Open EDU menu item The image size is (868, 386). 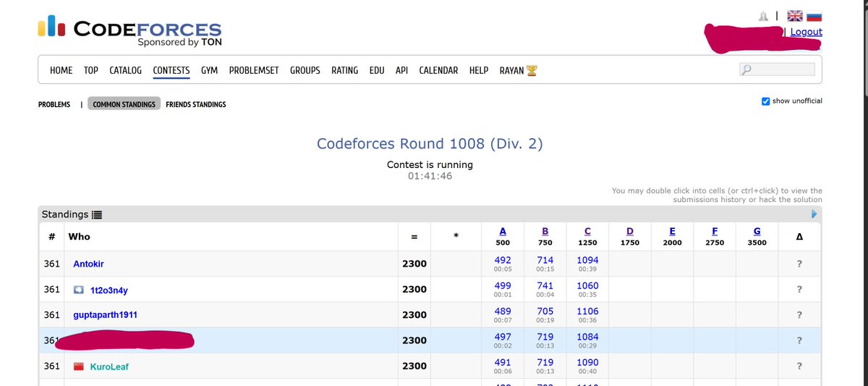377,70
